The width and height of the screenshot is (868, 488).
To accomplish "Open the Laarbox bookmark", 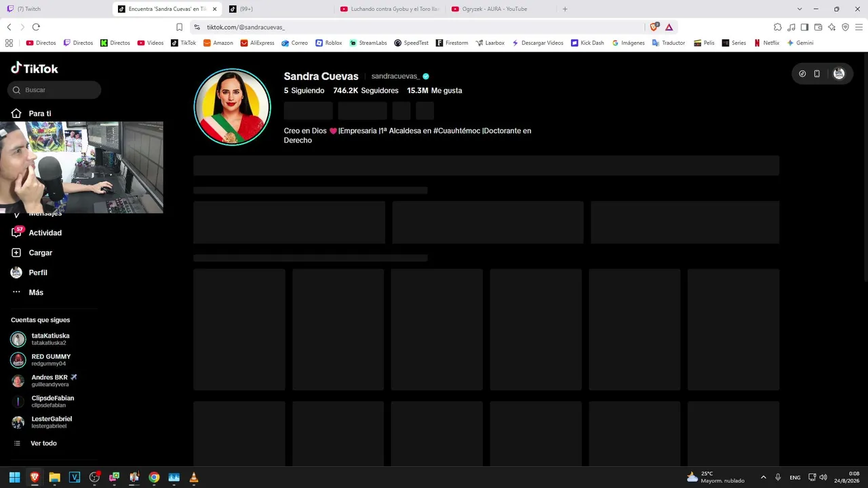I will click(x=490, y=43).
